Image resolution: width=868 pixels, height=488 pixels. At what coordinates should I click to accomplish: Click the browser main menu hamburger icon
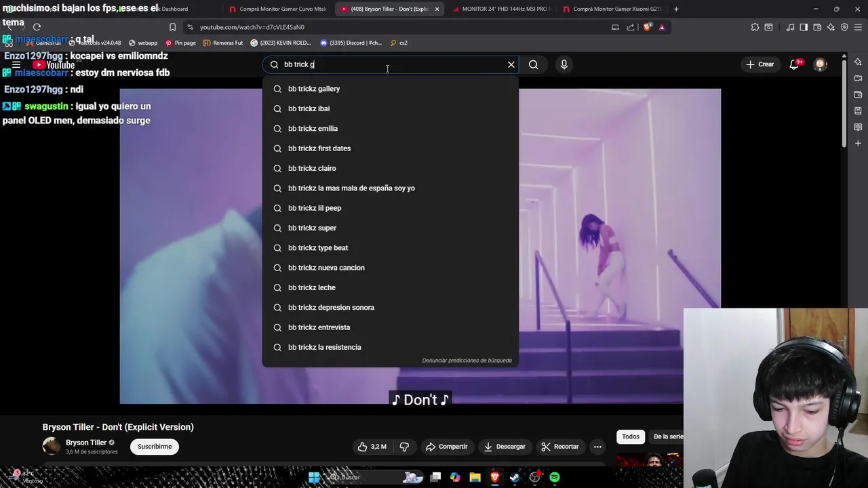click(858, 27)
